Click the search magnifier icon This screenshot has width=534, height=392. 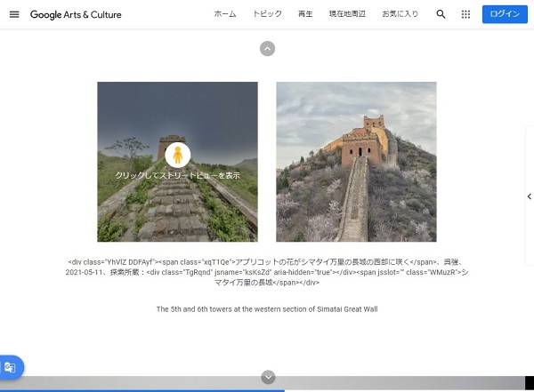[x=441, y=15]
